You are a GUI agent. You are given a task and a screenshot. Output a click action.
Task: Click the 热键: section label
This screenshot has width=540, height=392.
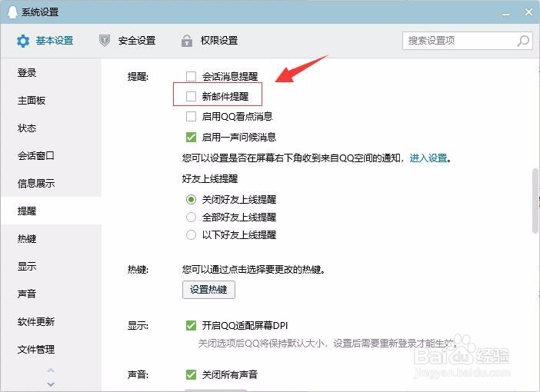coord(138,270)
